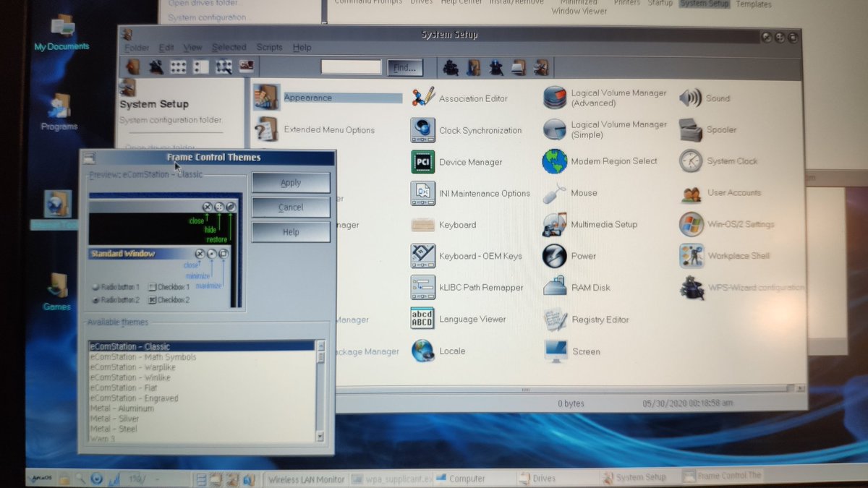This screenshot has width=868, height=488.
Task: Select Metal - Aluminum theme
Action: [x=202, y=408]
